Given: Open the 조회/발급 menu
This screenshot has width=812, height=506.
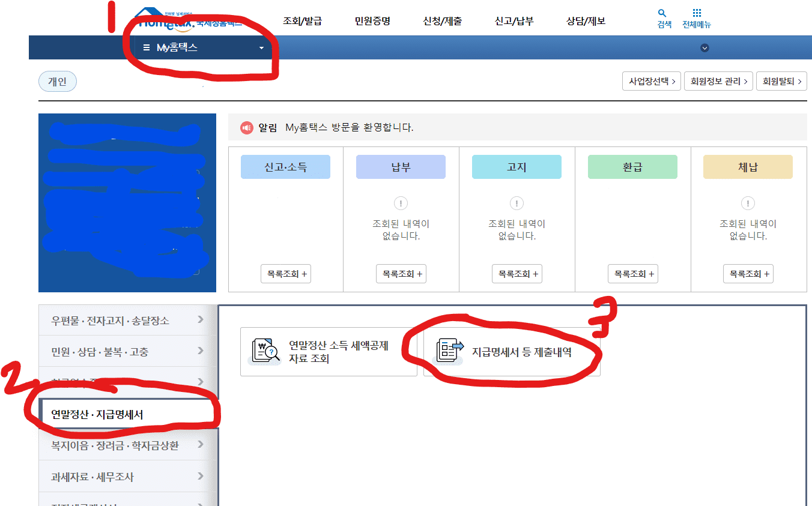Looking at the screenshot, I should click(x=303, y=20).
